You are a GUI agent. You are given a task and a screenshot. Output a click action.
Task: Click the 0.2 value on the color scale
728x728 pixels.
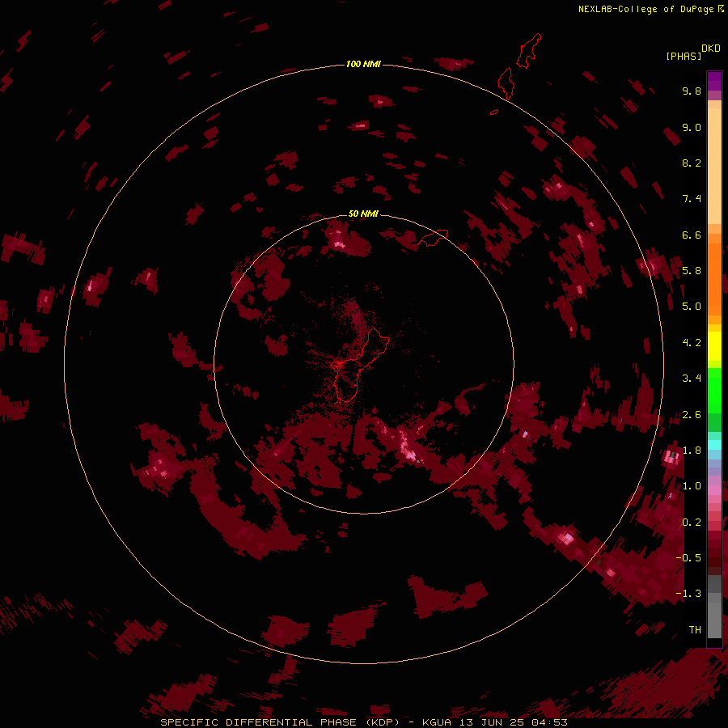point(692,523)
